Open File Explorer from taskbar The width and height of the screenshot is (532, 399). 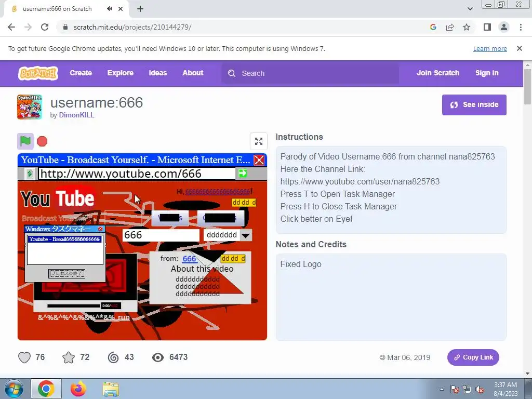111,389
